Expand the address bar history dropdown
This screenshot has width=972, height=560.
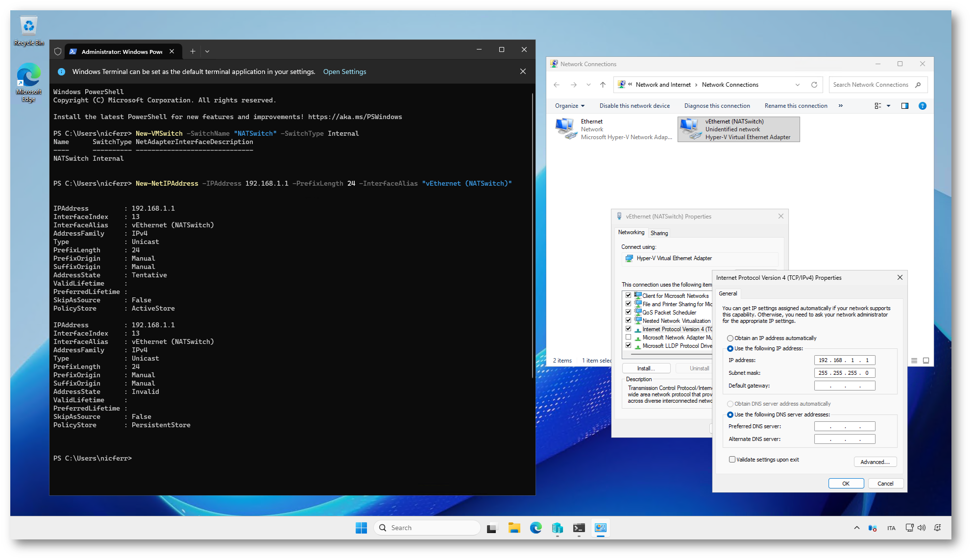797,85
